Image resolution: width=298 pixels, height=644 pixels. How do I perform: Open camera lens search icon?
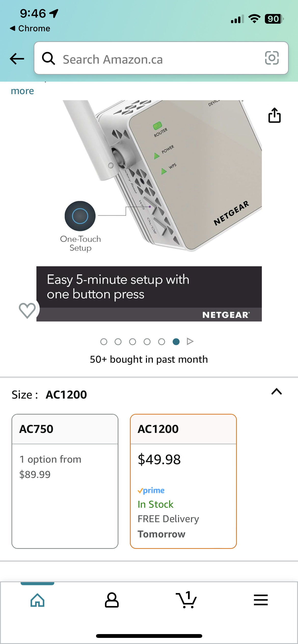tap(272, 58)
